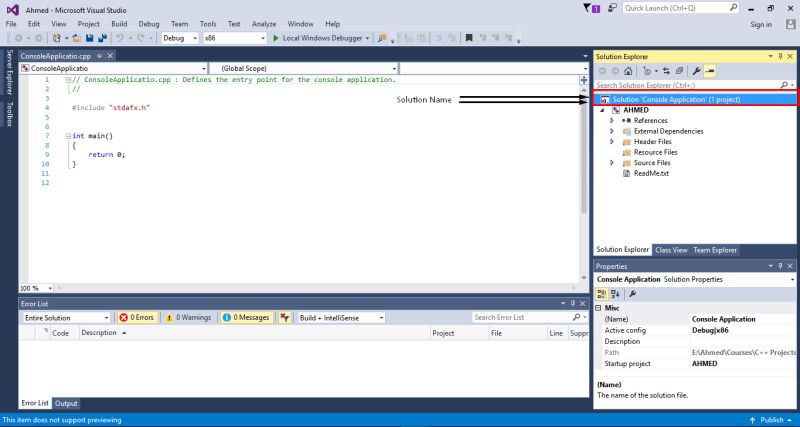Toggle the 0 Errors filter

tap(136, 317)
